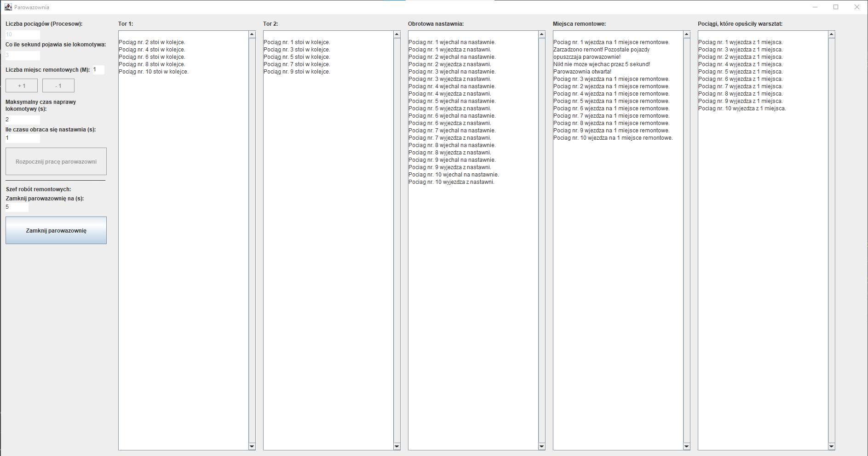Select 'Pociag nr. 10 wyjezdza z nastawni.' line
868x456 pixels.
coord(452,182)
